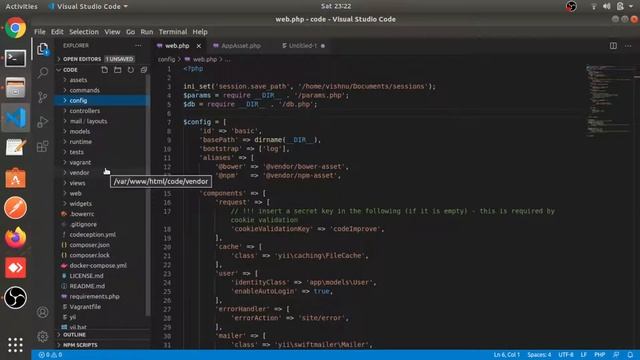Viewport: 640px width, 360px height.
Task: Open README.md file
Action: tap(87, 286)
